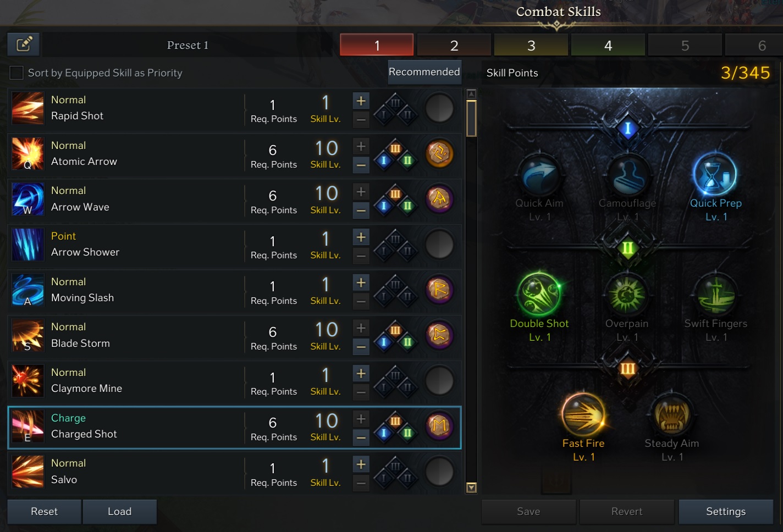Click the edit preset name icon
This screenshot has width=783, height=532.
pyautogui.click(x=24, y=45)
